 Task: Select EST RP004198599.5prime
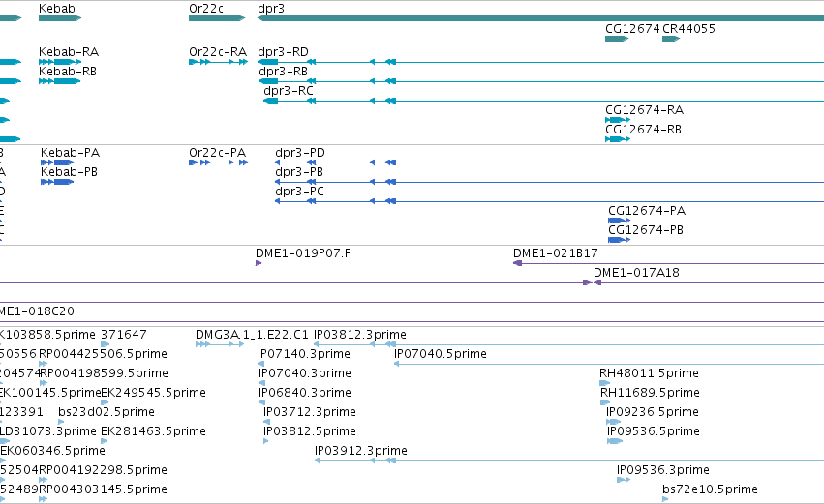click(x=44, y=383)
